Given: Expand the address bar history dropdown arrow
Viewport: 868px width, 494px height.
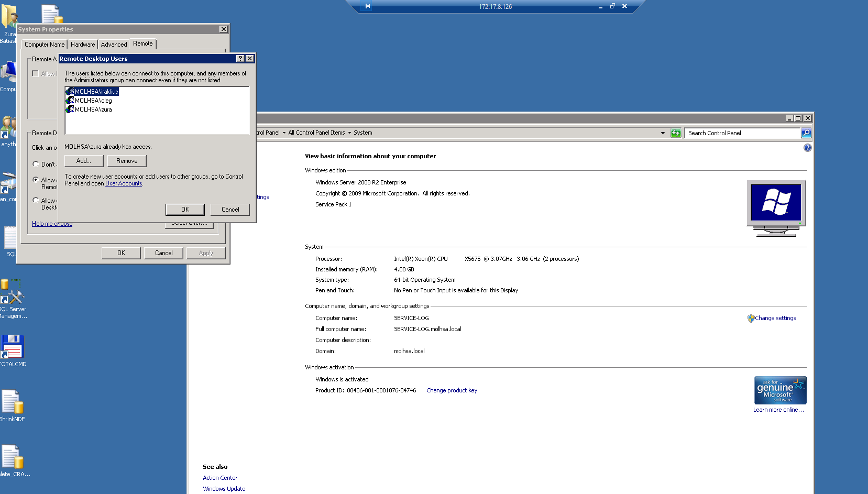Looking at the screenshot, I should pos(663,133).
